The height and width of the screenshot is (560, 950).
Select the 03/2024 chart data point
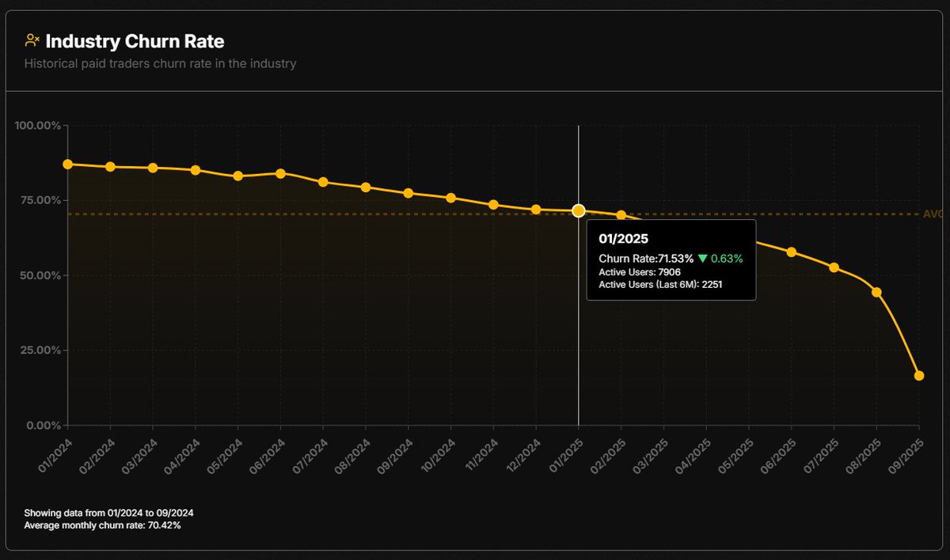pos(153,168)
